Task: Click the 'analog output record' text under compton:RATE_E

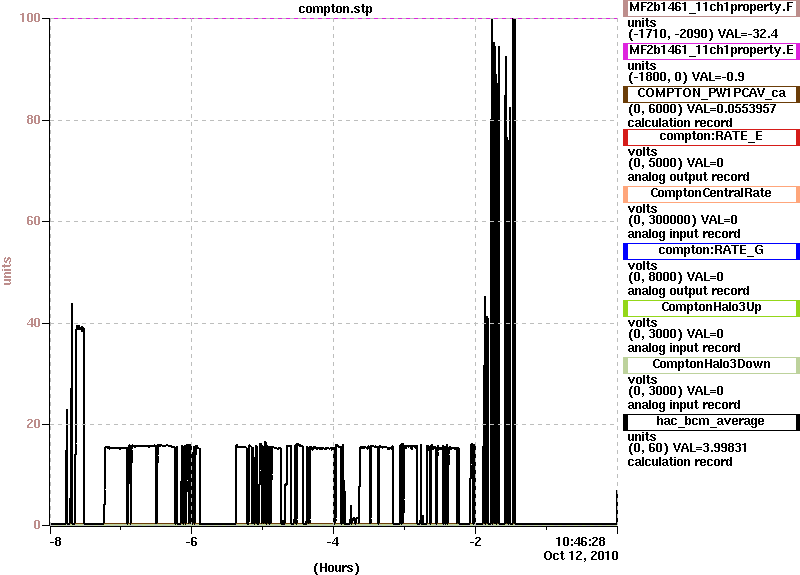Action: [x=688, y=177]
